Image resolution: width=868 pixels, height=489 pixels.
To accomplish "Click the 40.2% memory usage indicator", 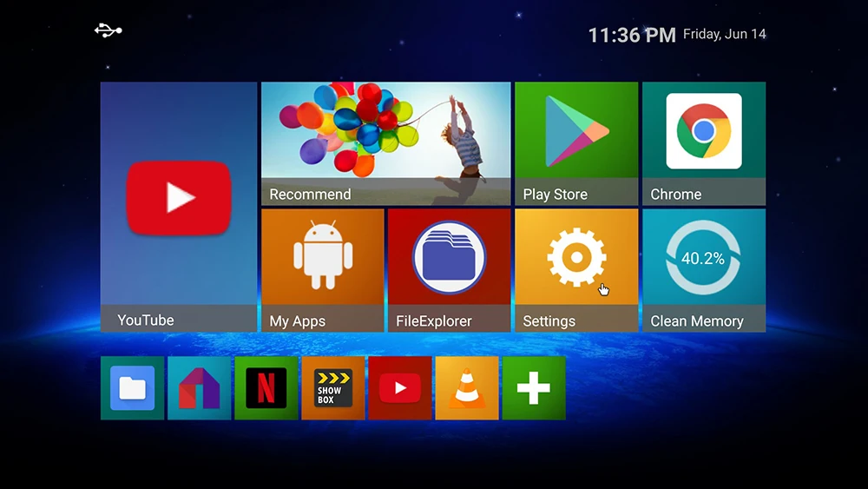I will point(703,258).
